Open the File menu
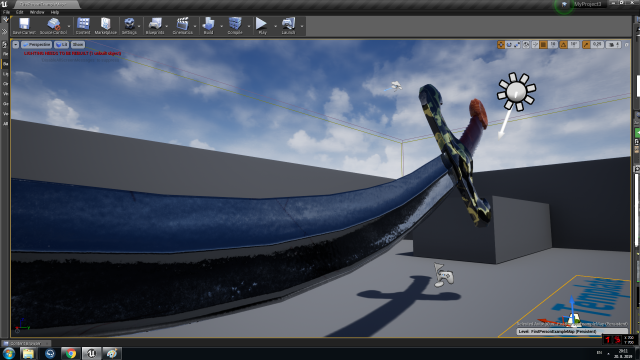This screenshot has width=640, height=360. point(6,12)
